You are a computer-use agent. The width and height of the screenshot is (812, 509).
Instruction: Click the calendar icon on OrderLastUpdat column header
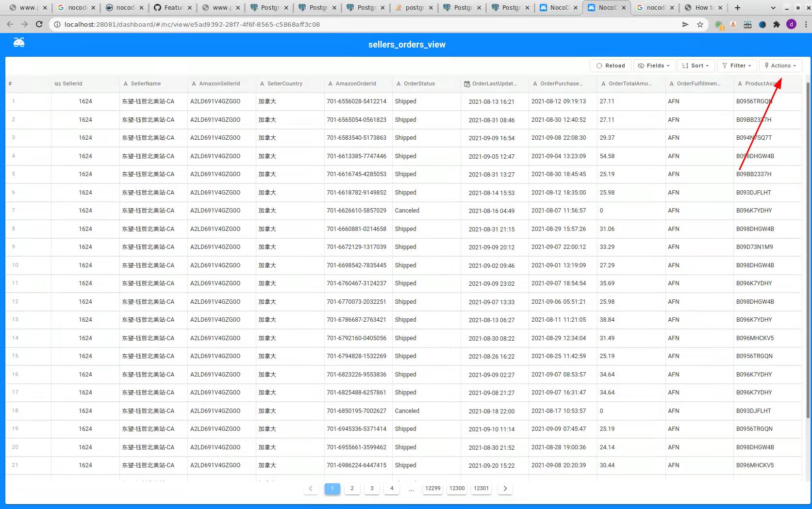point(467,83)
